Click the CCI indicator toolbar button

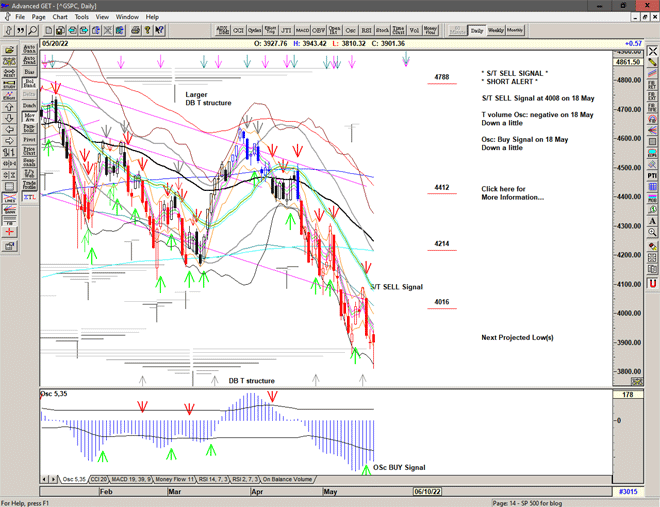(239, 31)
